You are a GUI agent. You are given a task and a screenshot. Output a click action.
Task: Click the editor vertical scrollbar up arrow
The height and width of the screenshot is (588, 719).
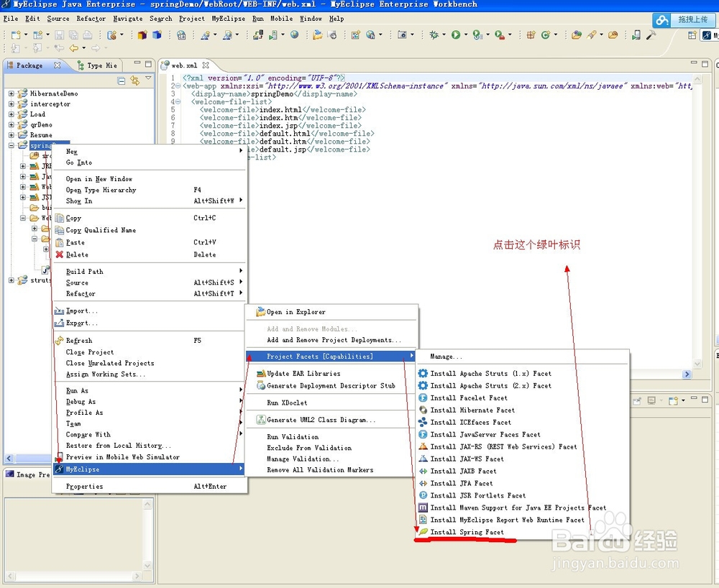pos(697,79)
